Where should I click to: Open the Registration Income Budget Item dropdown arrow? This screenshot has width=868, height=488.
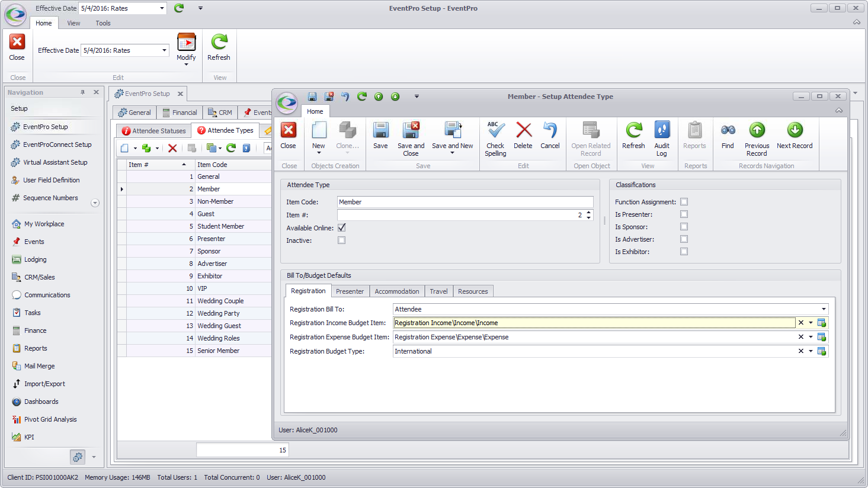[811, 323]
